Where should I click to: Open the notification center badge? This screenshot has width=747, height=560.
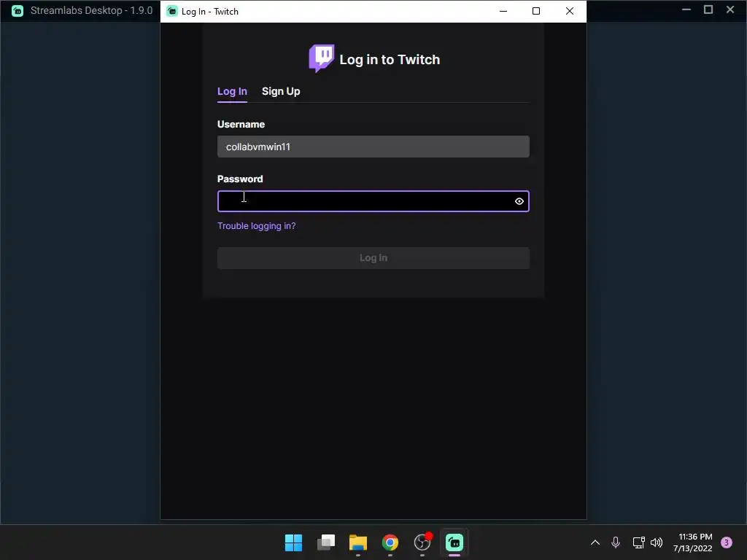[x=727, y=542]
